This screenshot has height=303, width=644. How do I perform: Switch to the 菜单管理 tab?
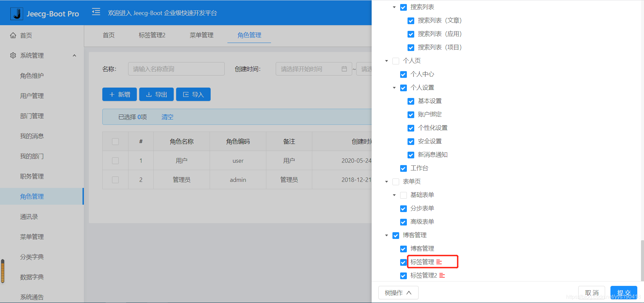202,35
